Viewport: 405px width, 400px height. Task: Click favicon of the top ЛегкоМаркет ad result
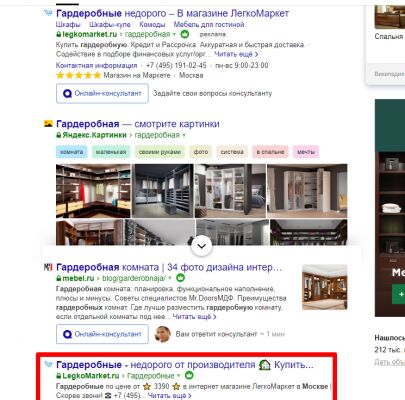(x=48, y=13)
